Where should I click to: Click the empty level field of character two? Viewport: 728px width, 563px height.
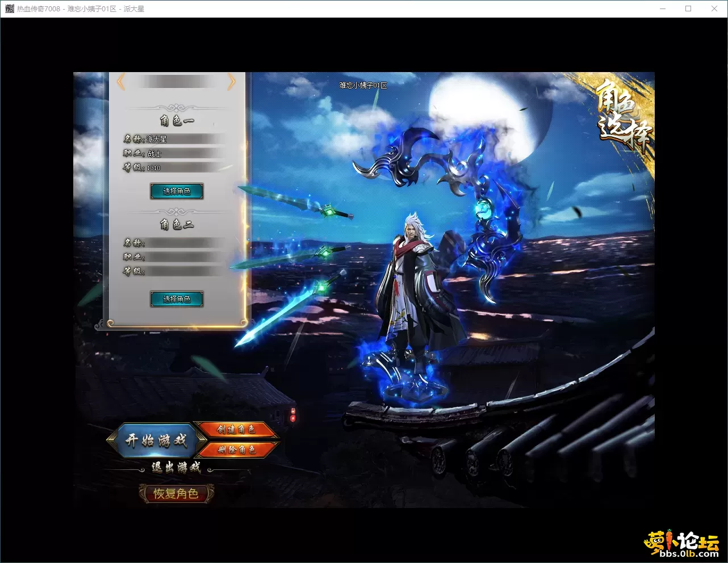point(186,271)
